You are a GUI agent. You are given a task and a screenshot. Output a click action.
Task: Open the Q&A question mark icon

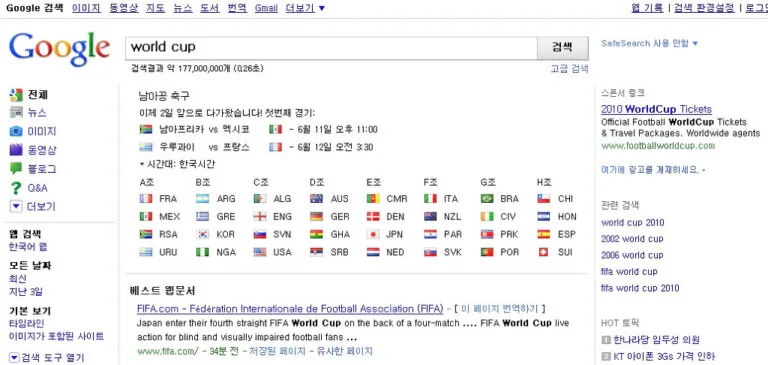[16, 188]
